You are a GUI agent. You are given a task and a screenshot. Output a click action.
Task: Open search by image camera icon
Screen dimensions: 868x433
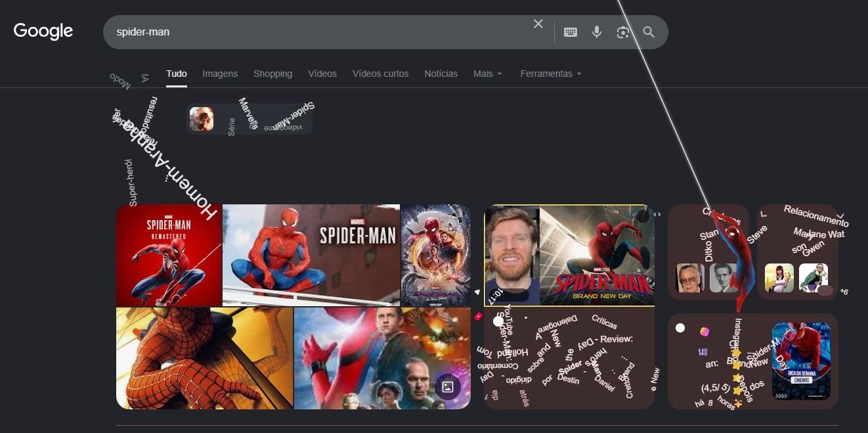click(x=622, y=32)
